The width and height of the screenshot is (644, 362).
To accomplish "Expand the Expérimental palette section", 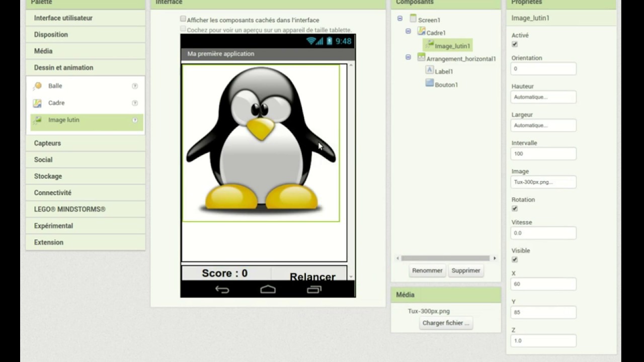I will [x=86, y=226].
